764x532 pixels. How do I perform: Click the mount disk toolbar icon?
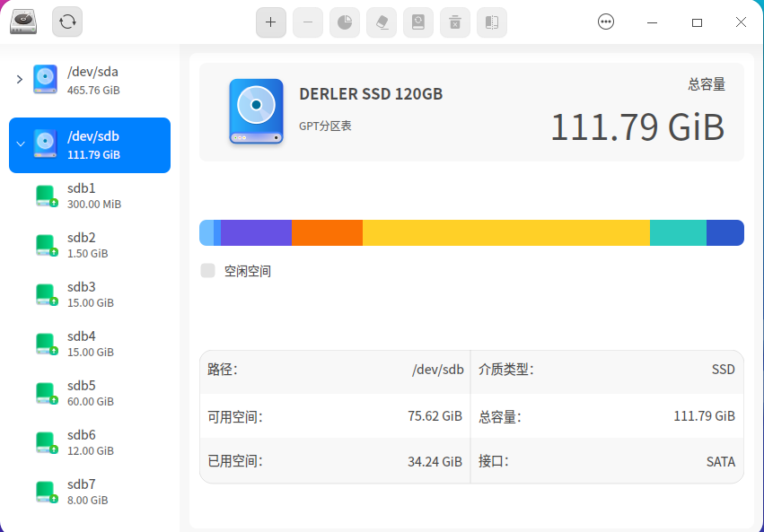(x=418, y=22)
